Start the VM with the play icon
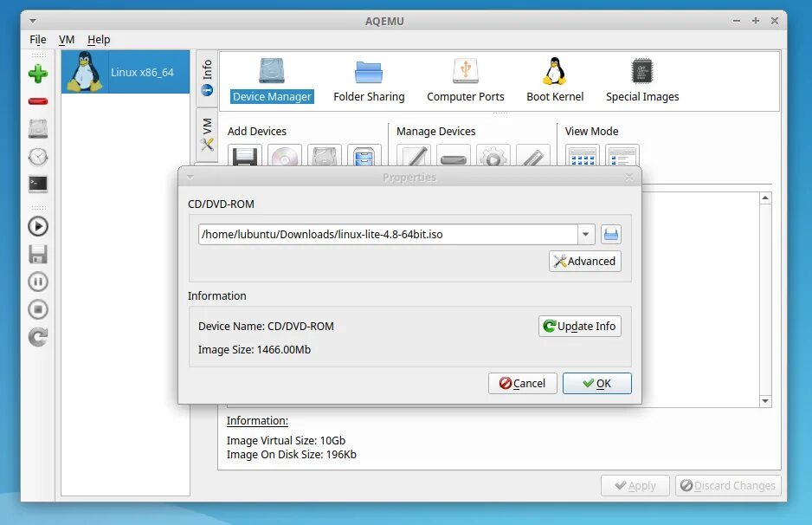 click(x=38, y=226)
